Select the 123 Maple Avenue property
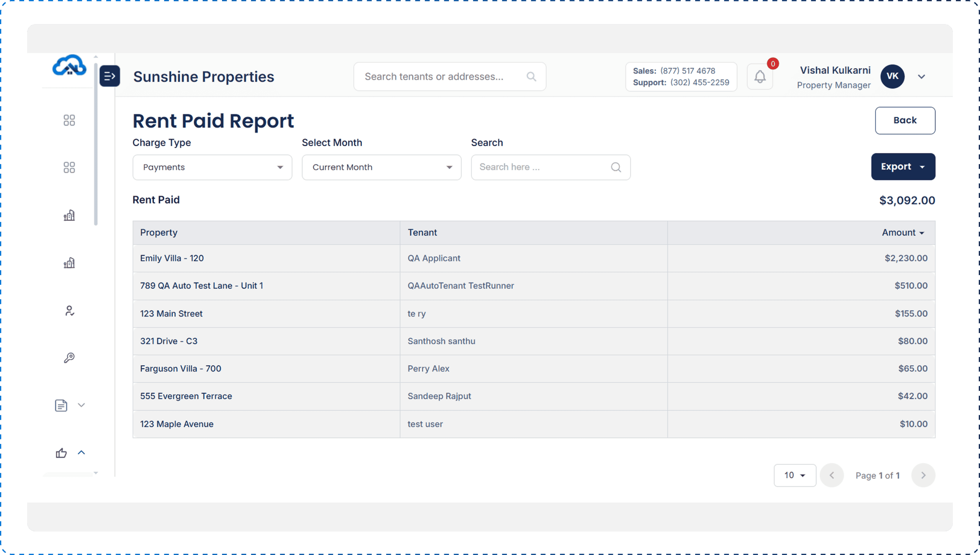 coord(176,424)
